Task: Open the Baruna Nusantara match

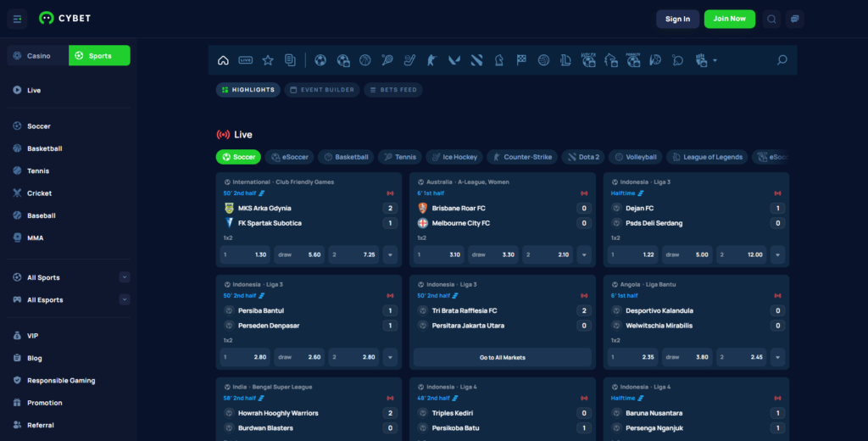Action: tap(654, 413)
